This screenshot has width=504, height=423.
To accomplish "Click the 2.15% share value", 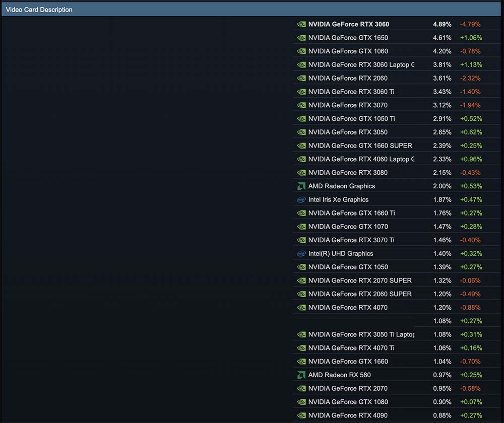I will [442, 173].
